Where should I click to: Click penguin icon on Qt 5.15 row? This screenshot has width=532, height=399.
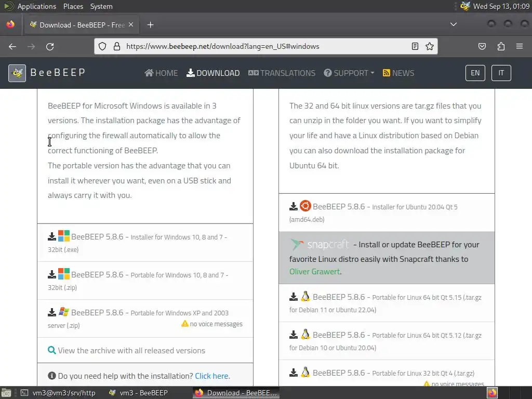click(305, 297)
